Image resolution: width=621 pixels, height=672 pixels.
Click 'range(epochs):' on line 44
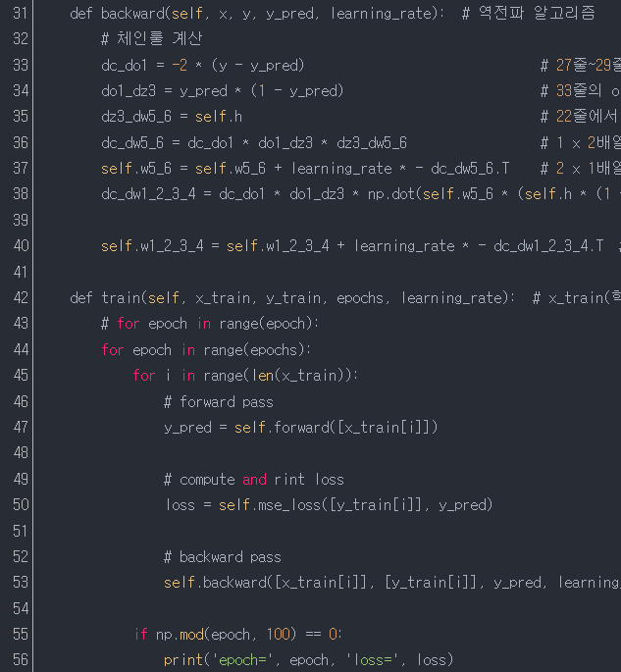[257, 349]
